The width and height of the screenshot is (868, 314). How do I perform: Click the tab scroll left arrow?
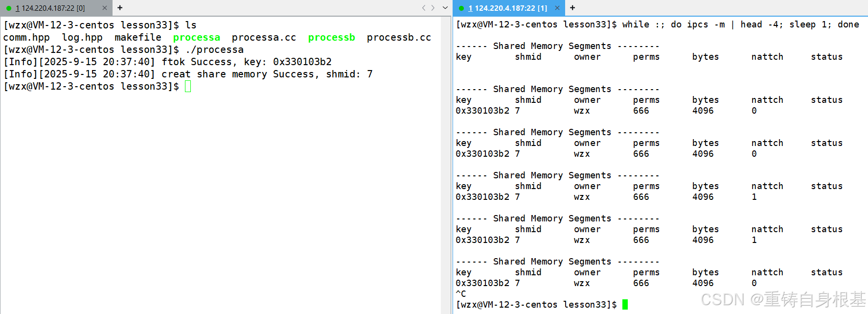pyautogui.click(x=424, y=8)
